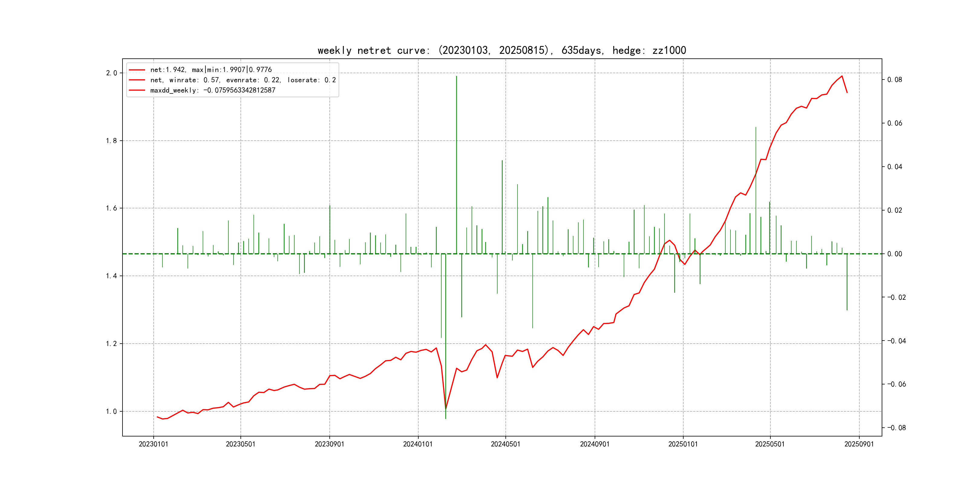Click the 20230901 x-axis date label
980x490 pixels.
point(329,444)
